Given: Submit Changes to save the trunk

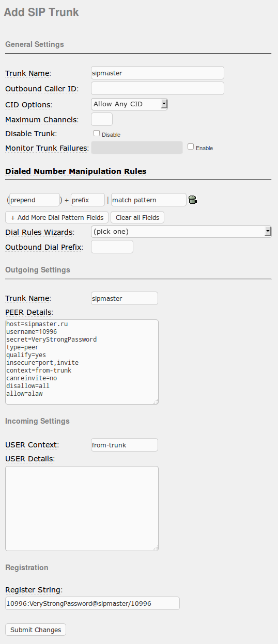Looking at the screenshot, I should point(36,630).
